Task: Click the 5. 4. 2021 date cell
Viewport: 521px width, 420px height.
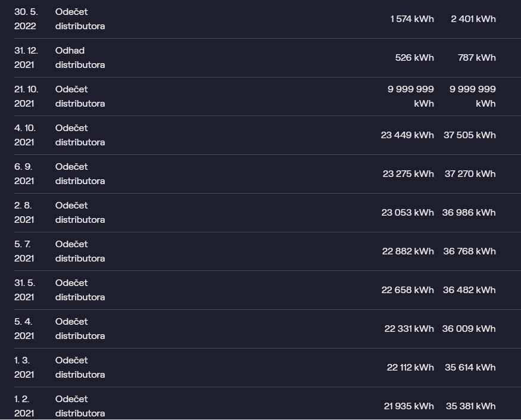Action: [24, 329]
